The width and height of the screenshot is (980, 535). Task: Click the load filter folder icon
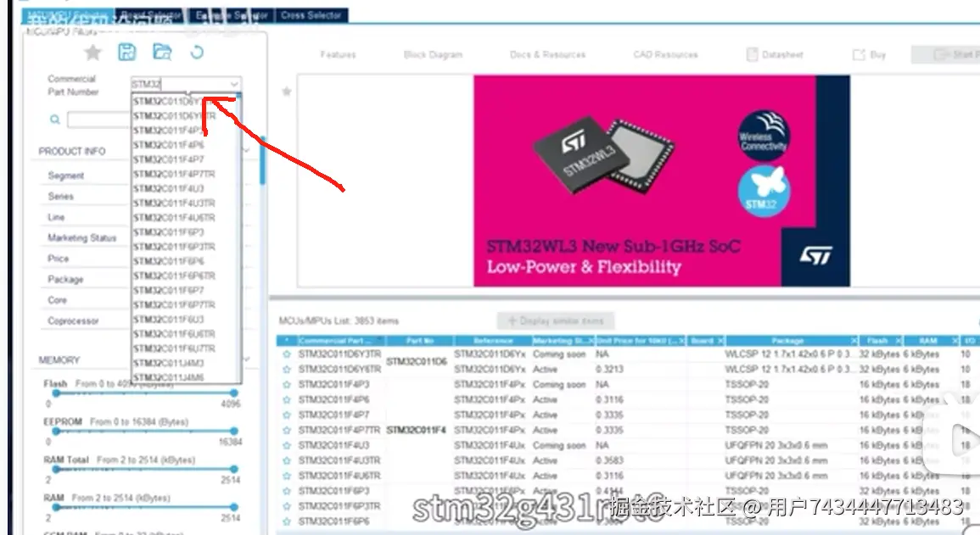161,53
